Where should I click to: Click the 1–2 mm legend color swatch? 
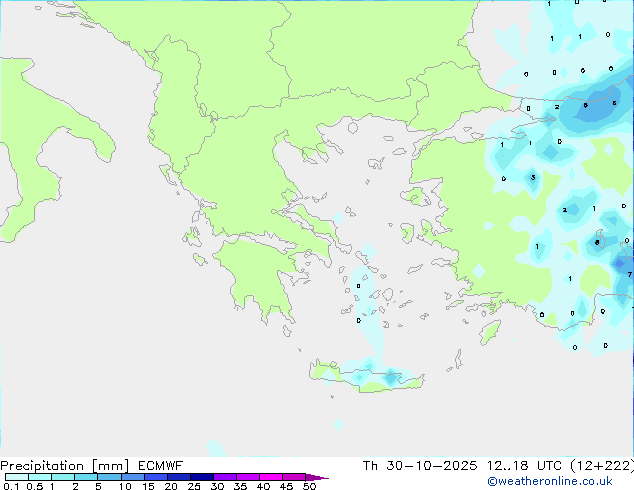click(x=63, y=477)
